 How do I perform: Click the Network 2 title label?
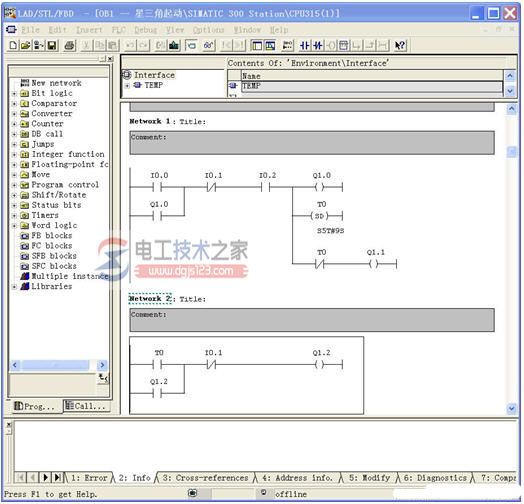(x=150, y=299)
